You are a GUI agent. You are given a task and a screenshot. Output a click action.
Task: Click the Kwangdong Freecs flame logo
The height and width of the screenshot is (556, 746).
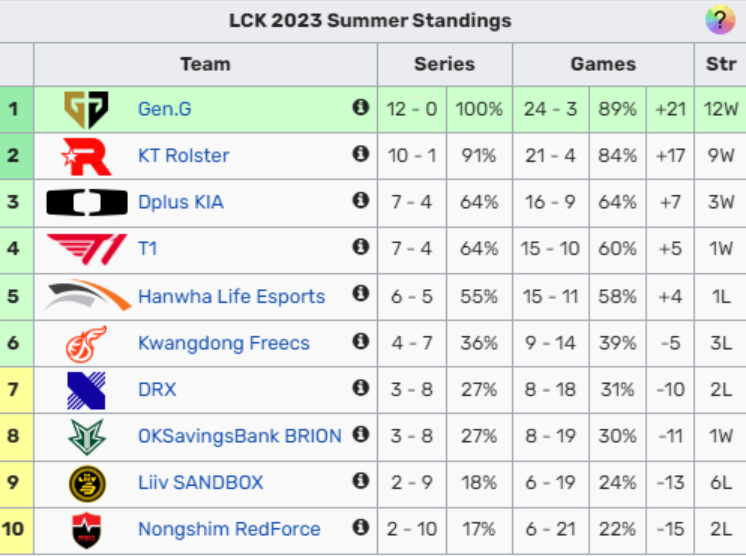tap(86, 344)
